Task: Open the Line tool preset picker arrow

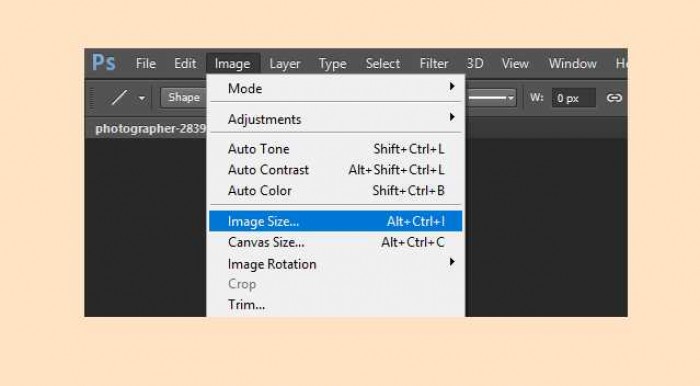Action: coord(142,98)
